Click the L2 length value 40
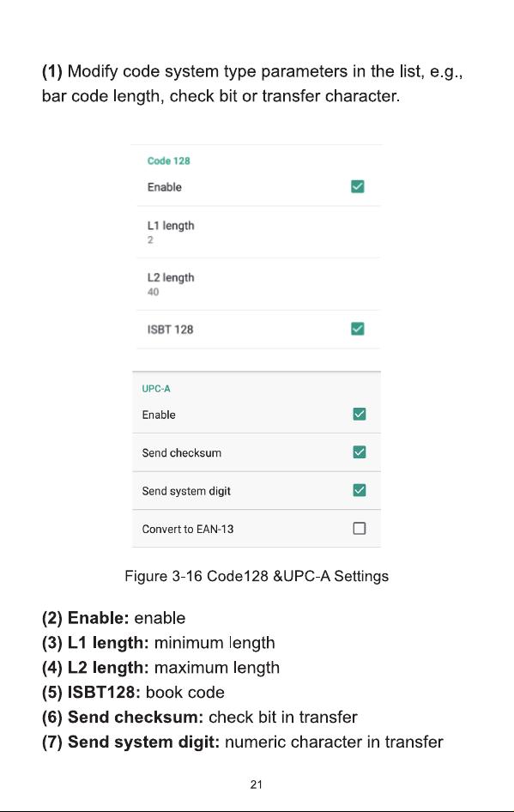Viewport: 514px width, 812px height. [x=153, y=292]
